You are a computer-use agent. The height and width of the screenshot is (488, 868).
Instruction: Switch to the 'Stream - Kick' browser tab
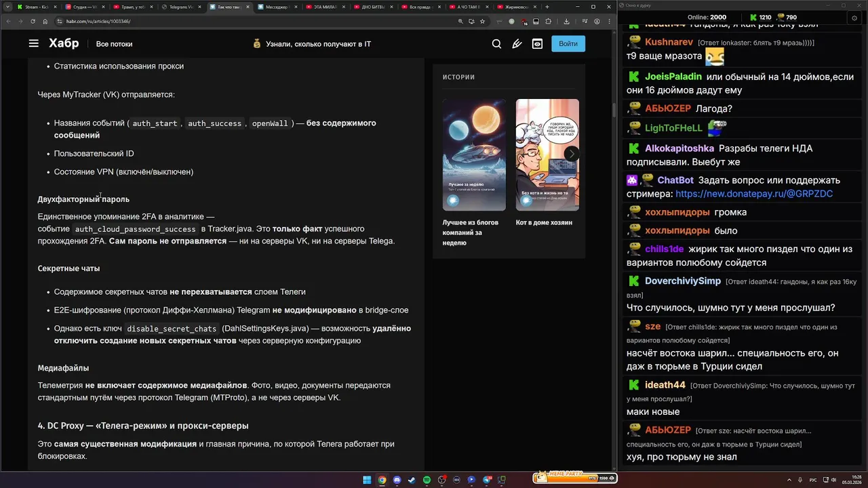pyautogui.click(x=38, y=7)
